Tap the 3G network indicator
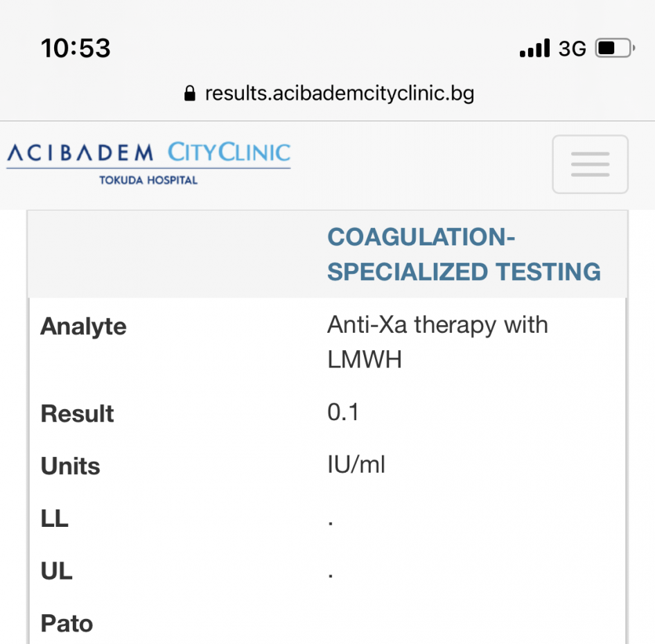 coord(572,49)
